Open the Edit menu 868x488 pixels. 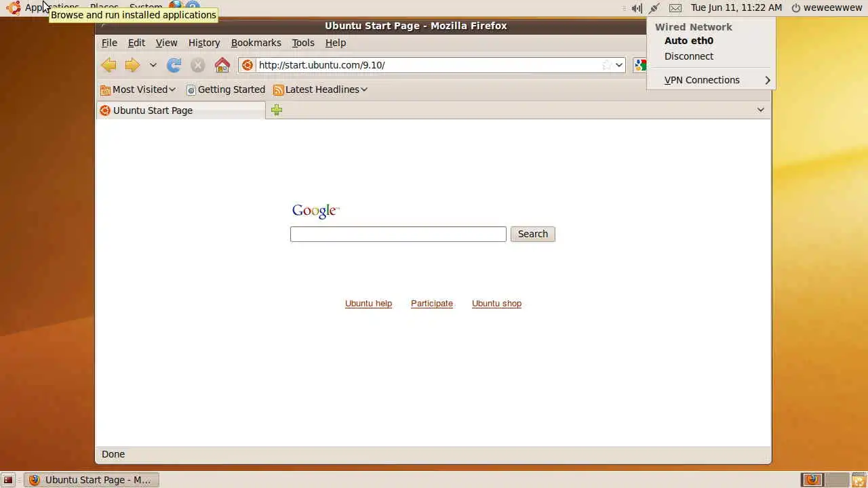pos(136,43)
